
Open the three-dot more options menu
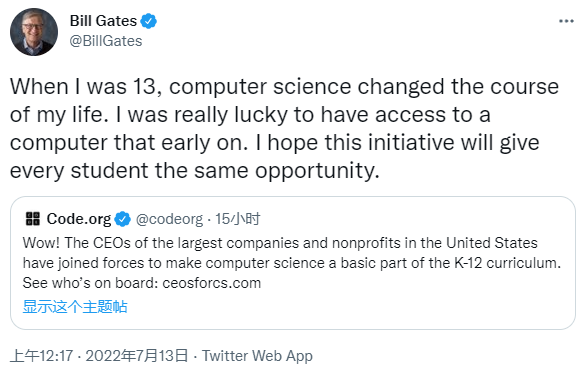pyautogui.click(x=566, y=21)
